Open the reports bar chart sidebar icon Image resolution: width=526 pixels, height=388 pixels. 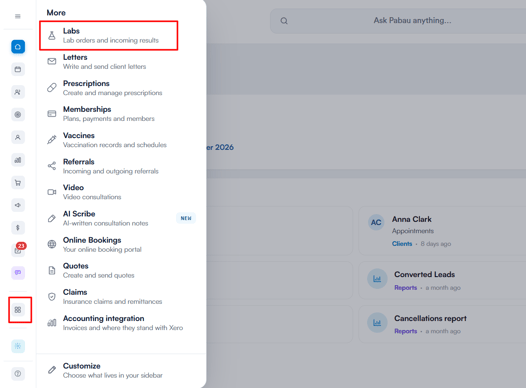(18, 160)
